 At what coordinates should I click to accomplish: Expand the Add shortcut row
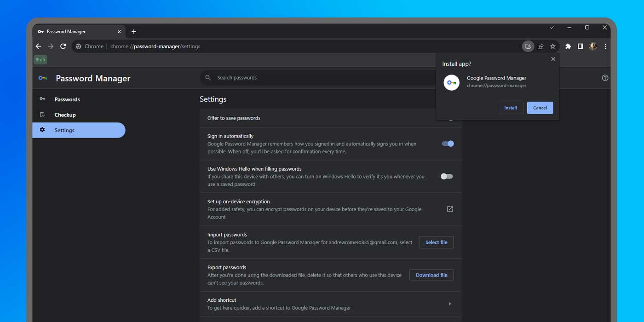coord(449,304)
